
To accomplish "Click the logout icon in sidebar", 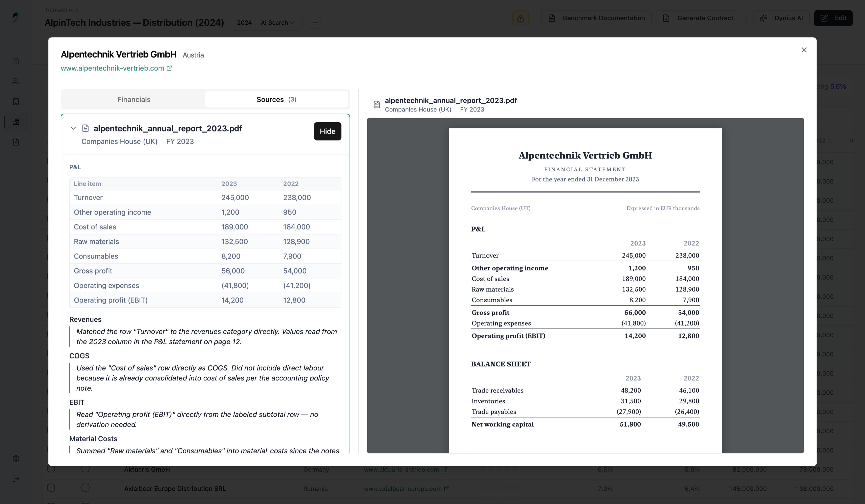I will [16, 479].
